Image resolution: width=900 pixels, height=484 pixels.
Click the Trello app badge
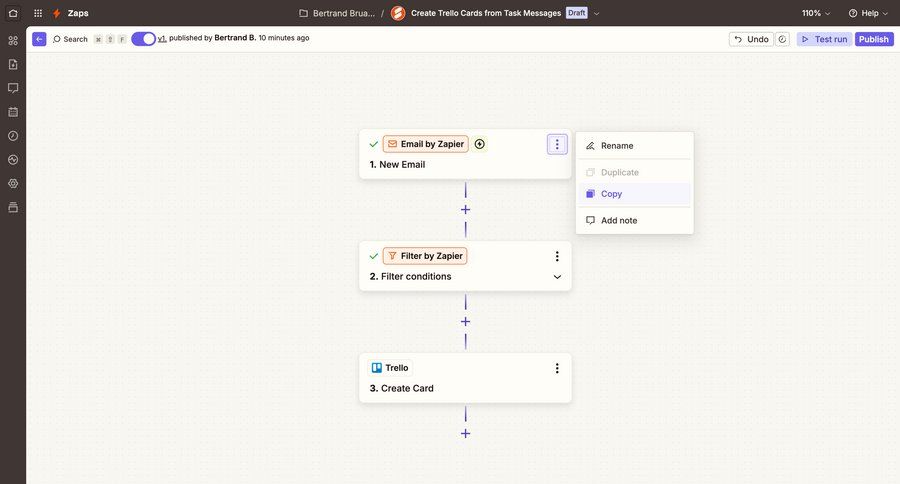click(x=390, y=368)
